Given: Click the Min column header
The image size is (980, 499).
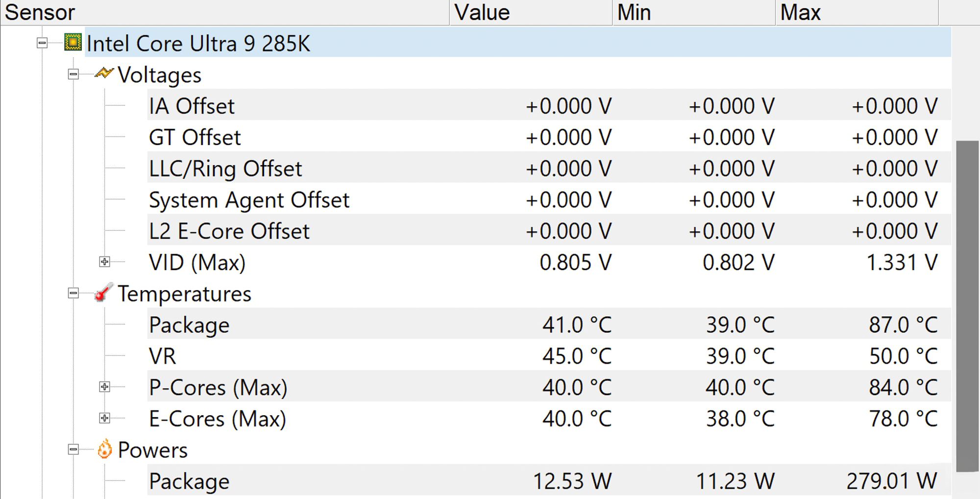Looking at the screenshot, I should (x=694, y=12).
